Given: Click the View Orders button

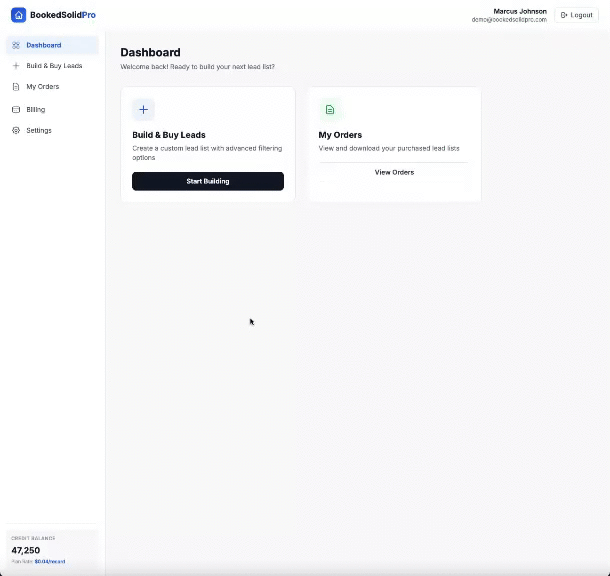Looking at the screenshot, I should point(394,172).
